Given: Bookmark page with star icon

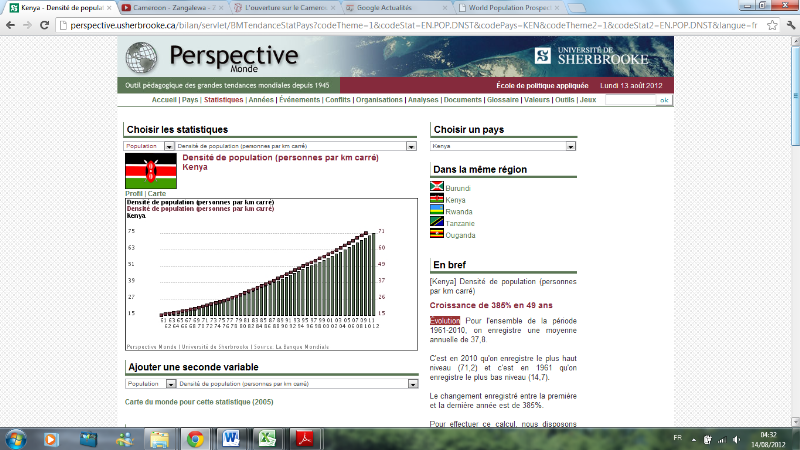Looking at the screenshot, I should (x=772, y=25).
